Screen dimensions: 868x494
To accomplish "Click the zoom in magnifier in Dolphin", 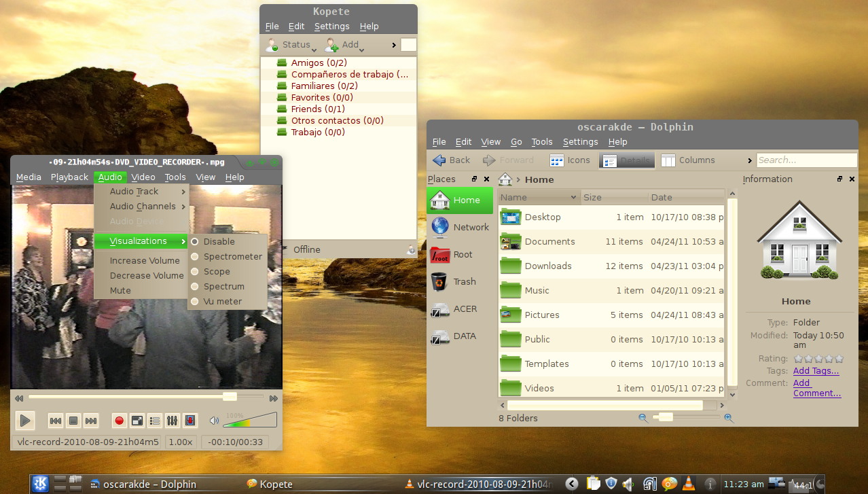I will [x=729, y=418].
